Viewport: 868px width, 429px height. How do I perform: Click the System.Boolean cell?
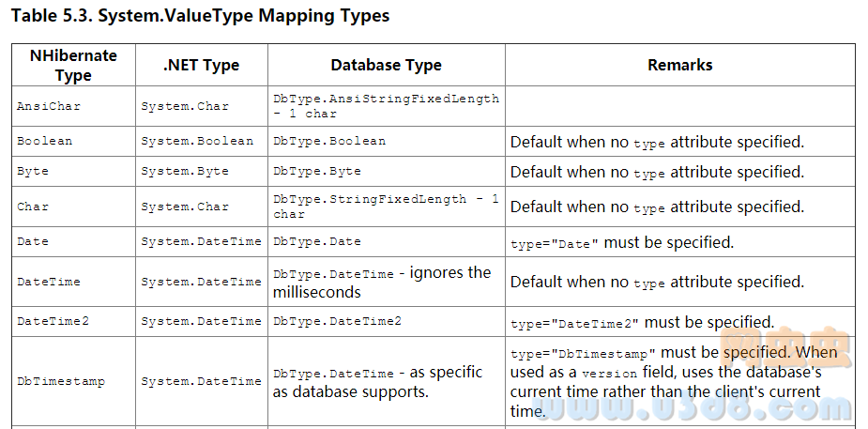pyautogui.click(x=202, y=141)
